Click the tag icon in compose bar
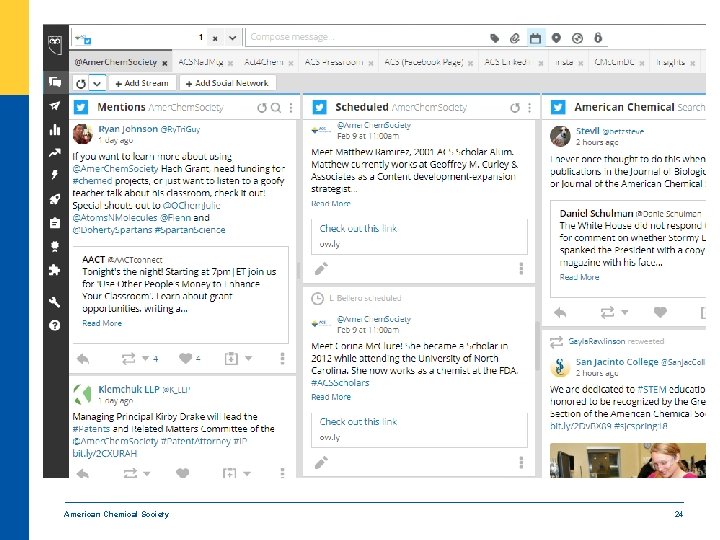This screenshot has height=540, width=720. [x=495, y=38]
